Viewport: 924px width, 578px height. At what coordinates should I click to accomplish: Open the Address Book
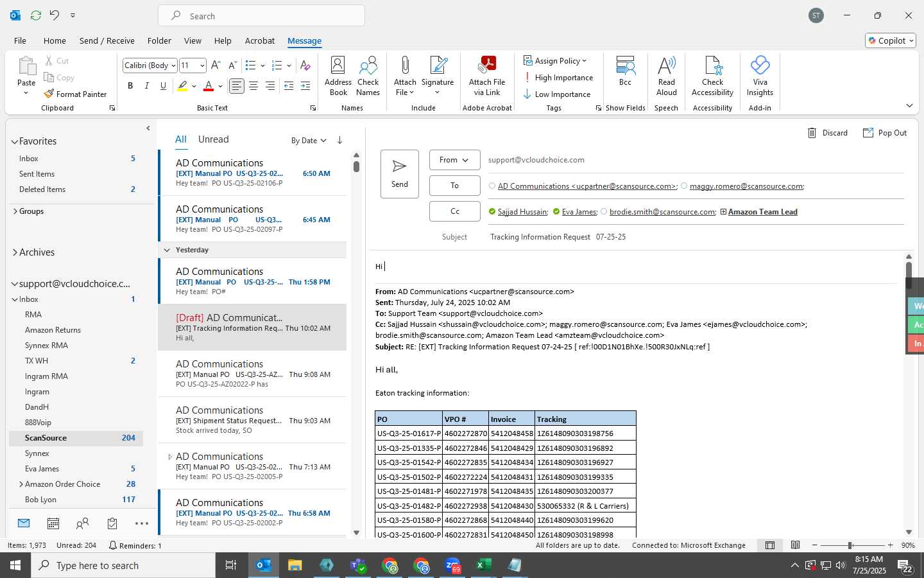pos(338,76)
